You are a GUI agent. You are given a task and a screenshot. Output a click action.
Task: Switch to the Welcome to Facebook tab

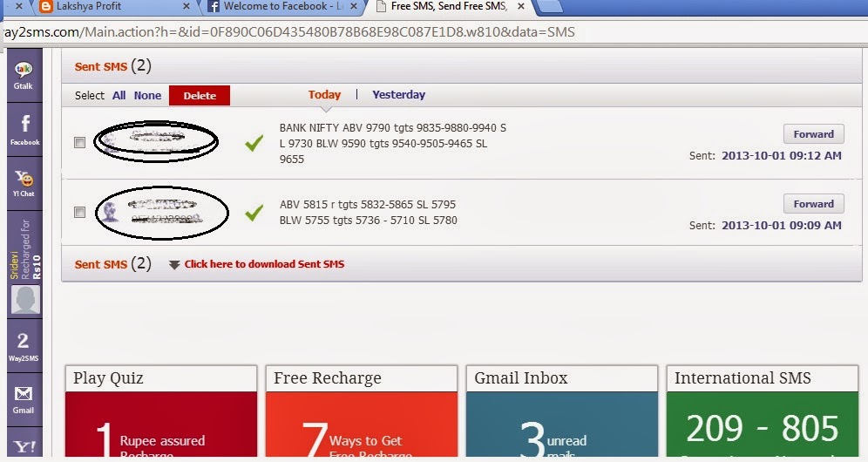click(282, 6)
